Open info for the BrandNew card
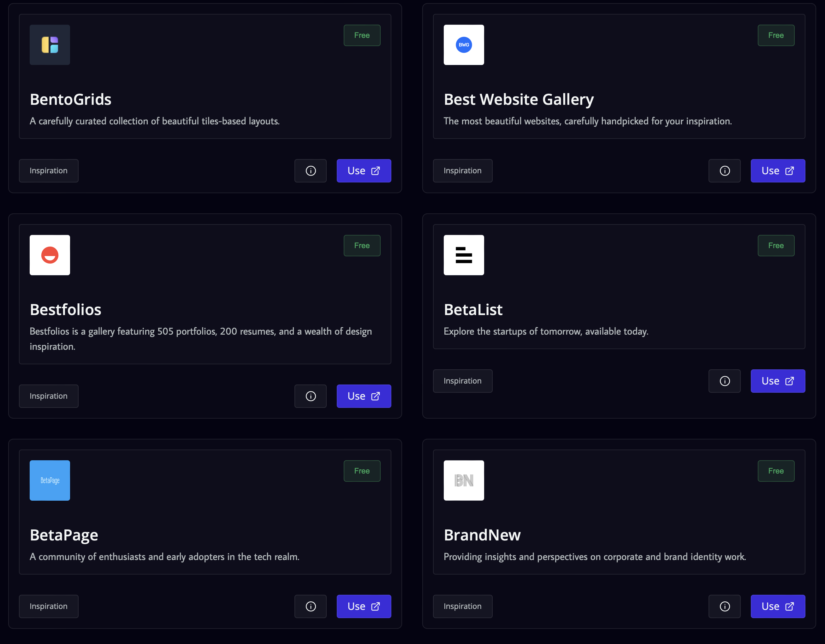825x644 pixels. pyautogui.click(x=725, y=606)
